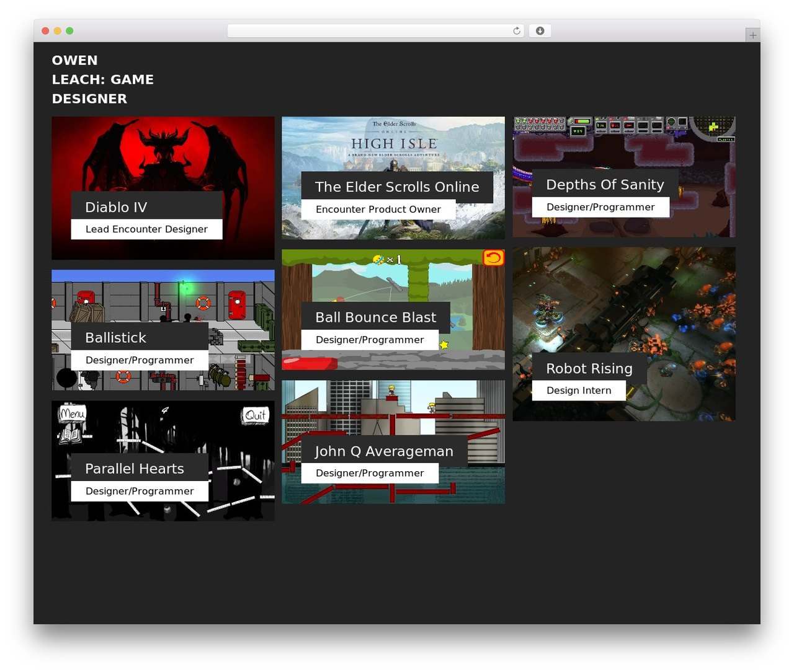Select the Encounter Product Owner label
The width and height of the screenshot is (794, 672).
(x=378, y=210)
